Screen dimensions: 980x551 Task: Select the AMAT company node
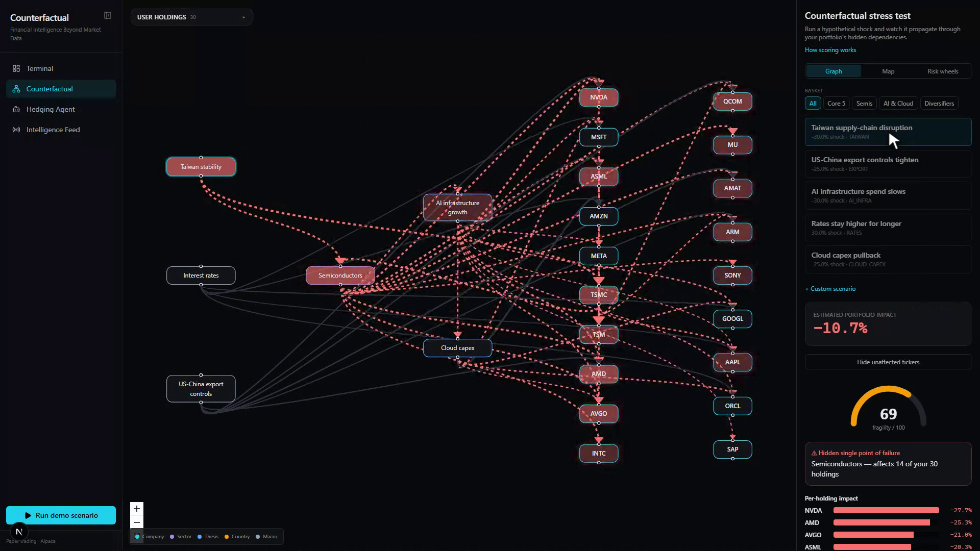pyautogui.click(x=732, y=188)
